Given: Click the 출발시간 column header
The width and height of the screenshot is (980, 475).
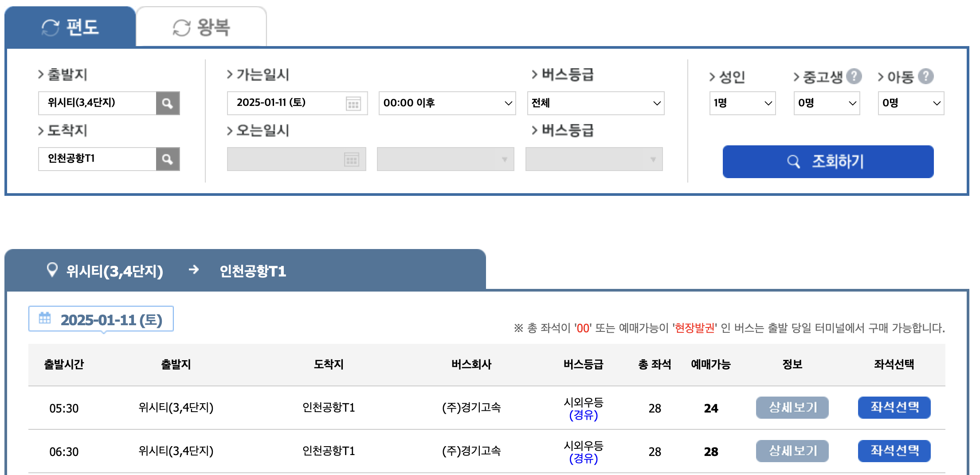Looking at the screenshot, I should [64, 365].
